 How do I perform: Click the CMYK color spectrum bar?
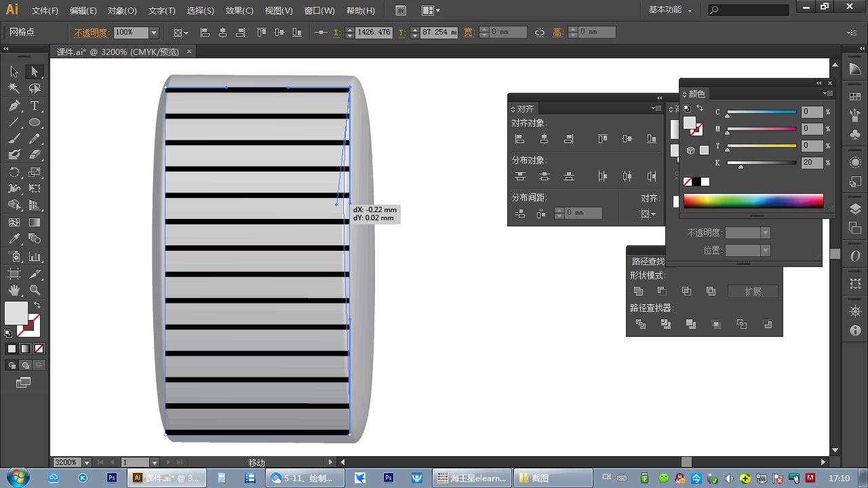[753, 201]
